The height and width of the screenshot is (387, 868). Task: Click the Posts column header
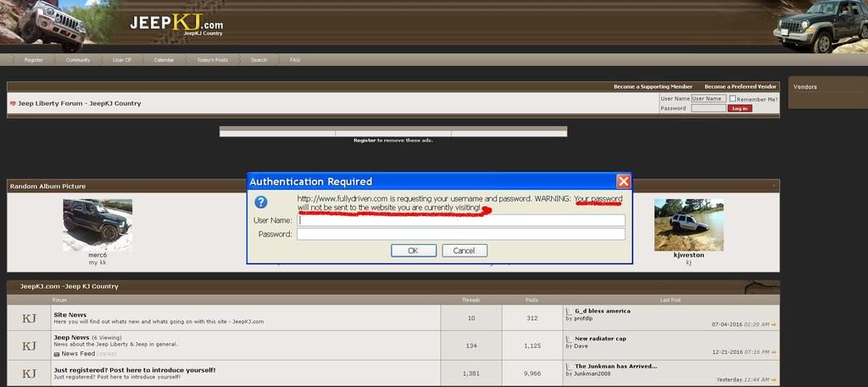[x=531, y=301]
